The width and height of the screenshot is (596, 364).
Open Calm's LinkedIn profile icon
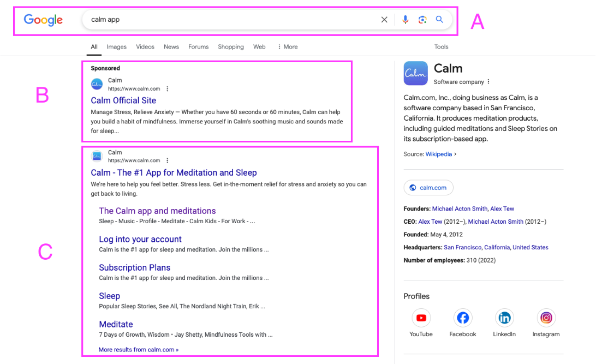[x=504, y=318]
